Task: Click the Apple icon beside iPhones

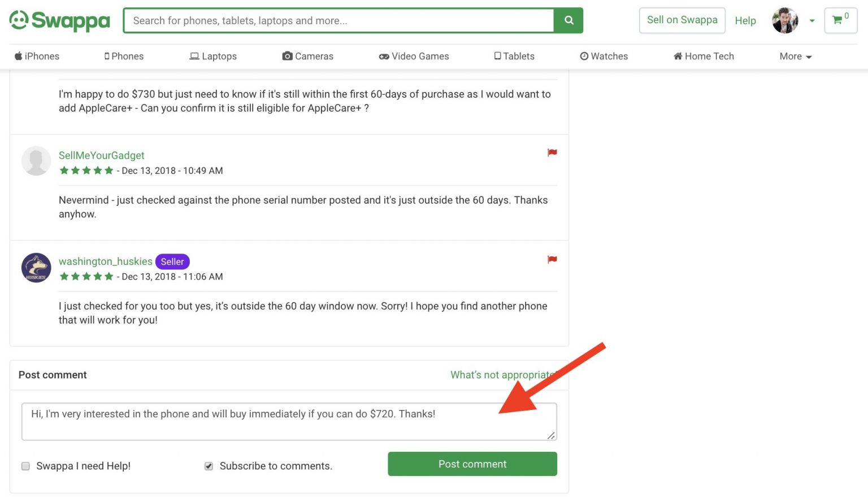Action: click(19, 56)
